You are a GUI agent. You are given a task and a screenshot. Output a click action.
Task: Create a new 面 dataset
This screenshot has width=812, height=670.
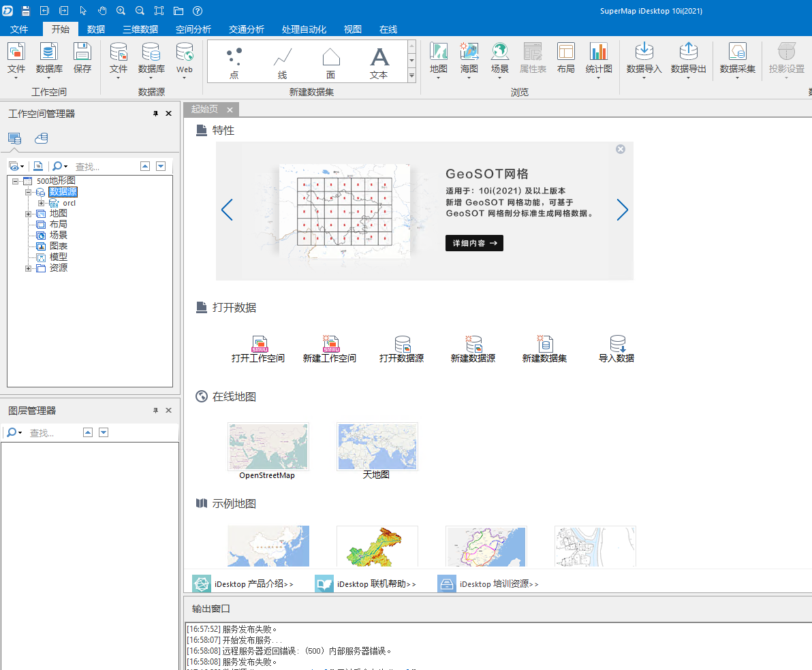(x=331, y=63)
